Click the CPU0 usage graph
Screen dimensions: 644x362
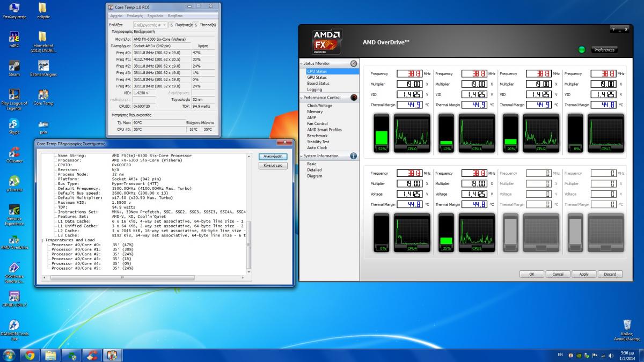[412, 133]
